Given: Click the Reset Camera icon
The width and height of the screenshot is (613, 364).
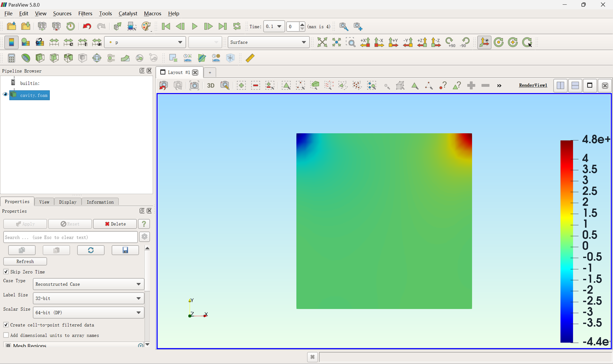Looking at the screenshot, I should pyautogui.click(x=322, y=42).
